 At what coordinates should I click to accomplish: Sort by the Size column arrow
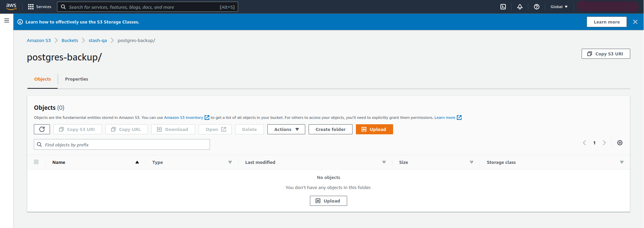472,162
